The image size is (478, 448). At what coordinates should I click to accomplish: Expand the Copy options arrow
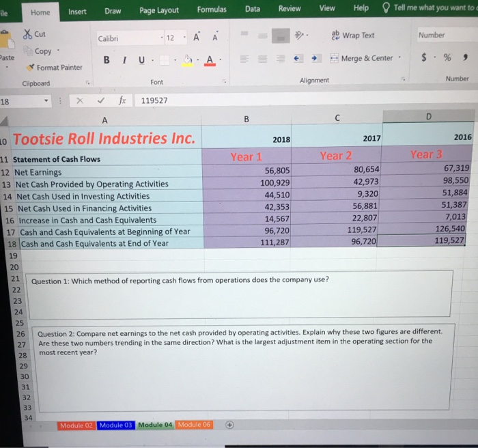click(x=58, y=50)
